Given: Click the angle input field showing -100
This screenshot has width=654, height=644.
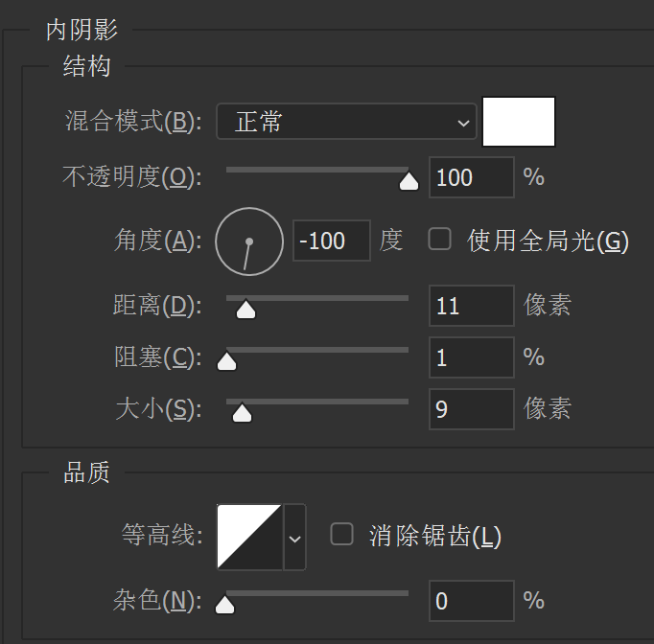Looking at the screenshot, I should click(331, 241).
